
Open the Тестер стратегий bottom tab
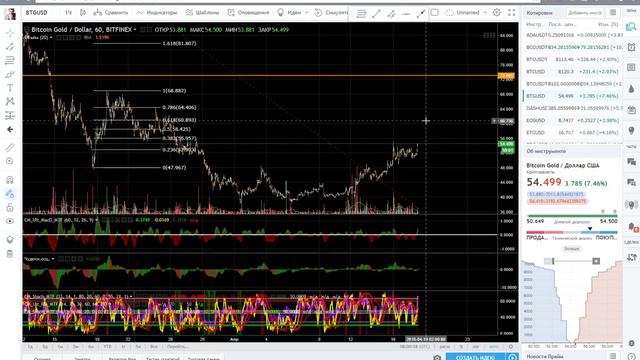pyautogui.click(x=163, y=358)
